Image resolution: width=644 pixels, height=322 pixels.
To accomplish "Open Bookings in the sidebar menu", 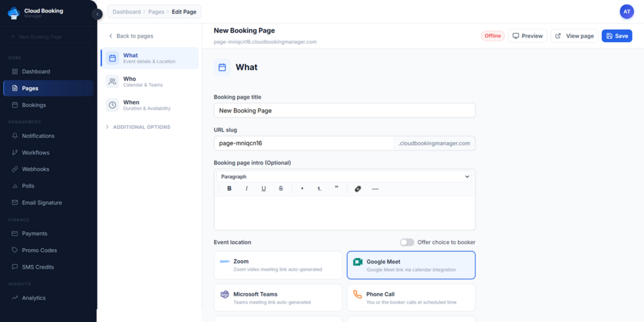I will tap(34, 105).
